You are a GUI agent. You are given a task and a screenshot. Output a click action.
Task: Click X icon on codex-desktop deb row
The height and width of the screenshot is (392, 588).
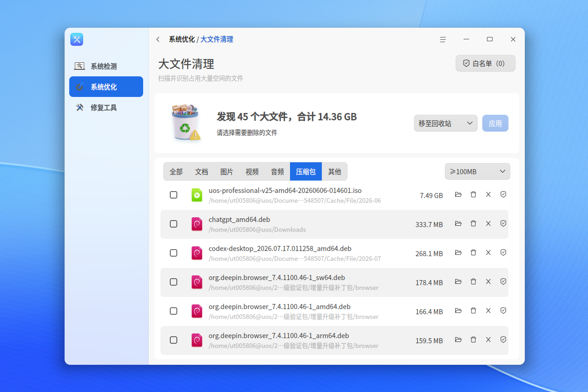pos(488,252)
